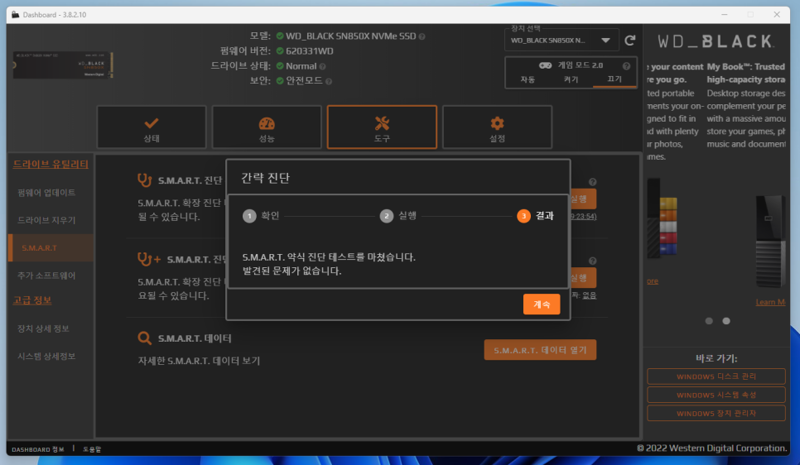Click help icon beside short diagnosis run button
This screenshot has width=800, height=465.
pos(592,182)
